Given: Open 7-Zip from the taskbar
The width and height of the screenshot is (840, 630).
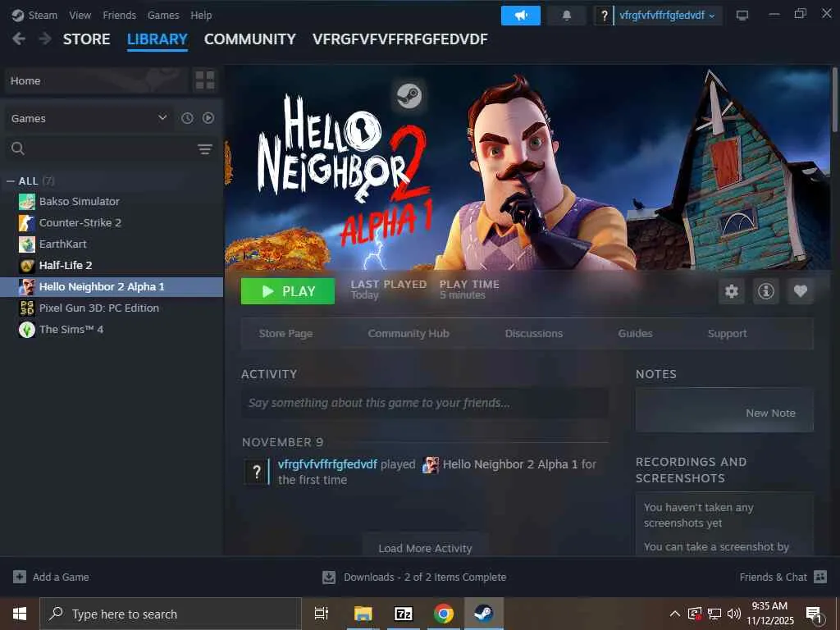Looking at the screenshot, I should (403, 614).
